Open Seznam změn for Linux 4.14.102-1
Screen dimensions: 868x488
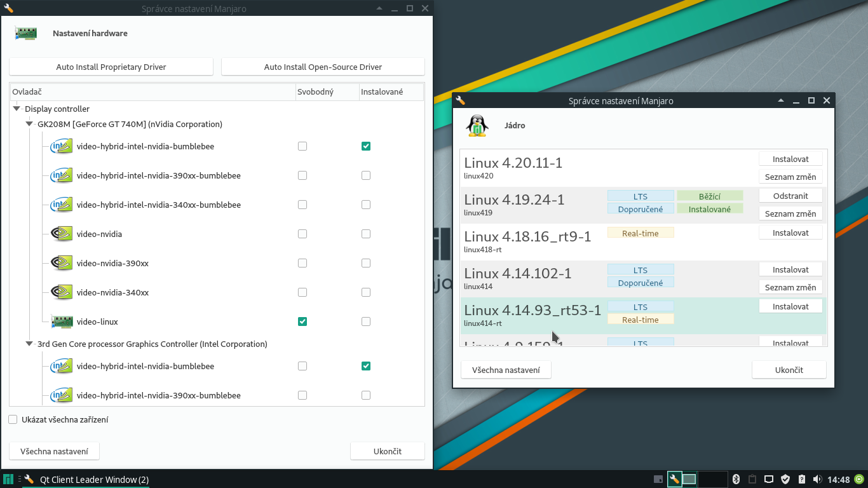790,287
